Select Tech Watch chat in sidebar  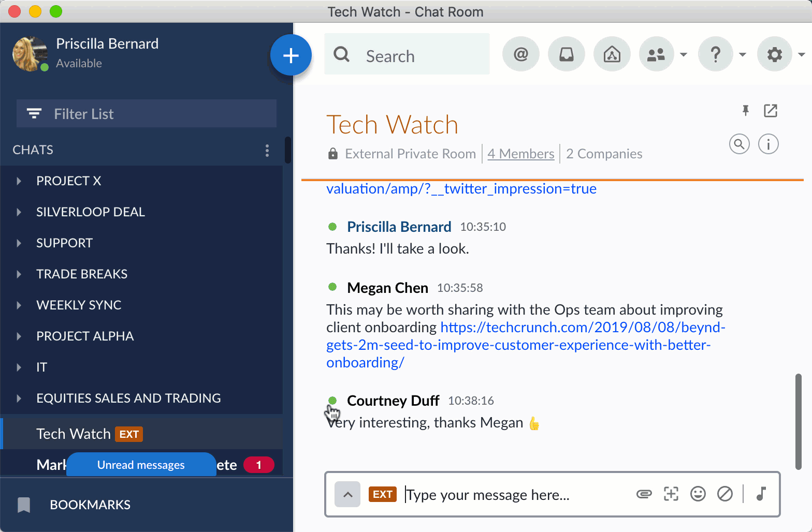[74, 434]
